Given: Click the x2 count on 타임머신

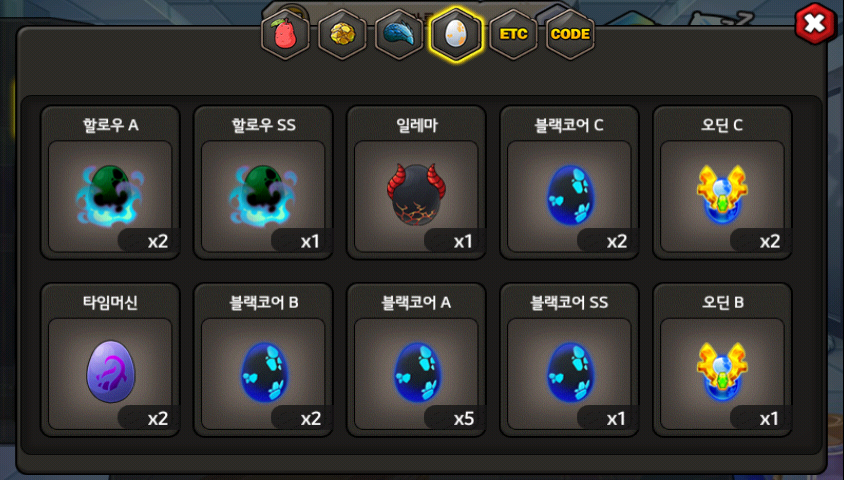Looking at the screenshot, I should coord(158,419).
